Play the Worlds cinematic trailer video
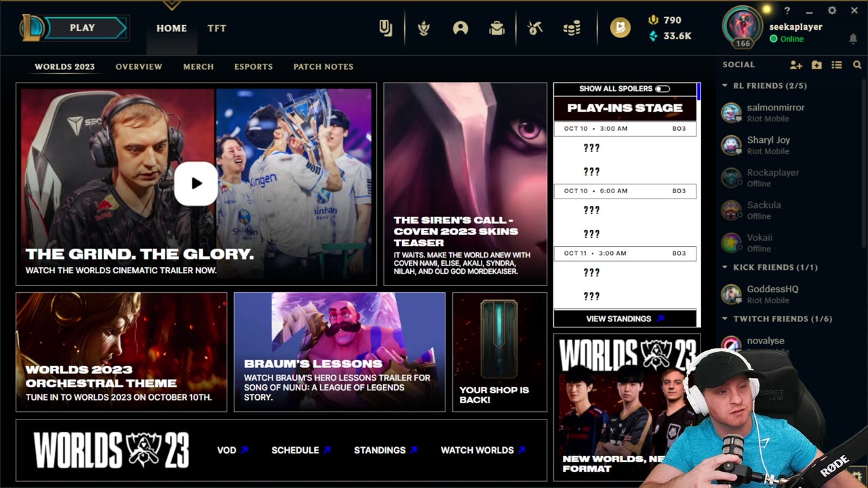The width and height of the screenshot is (868, 488). [196, 183]
